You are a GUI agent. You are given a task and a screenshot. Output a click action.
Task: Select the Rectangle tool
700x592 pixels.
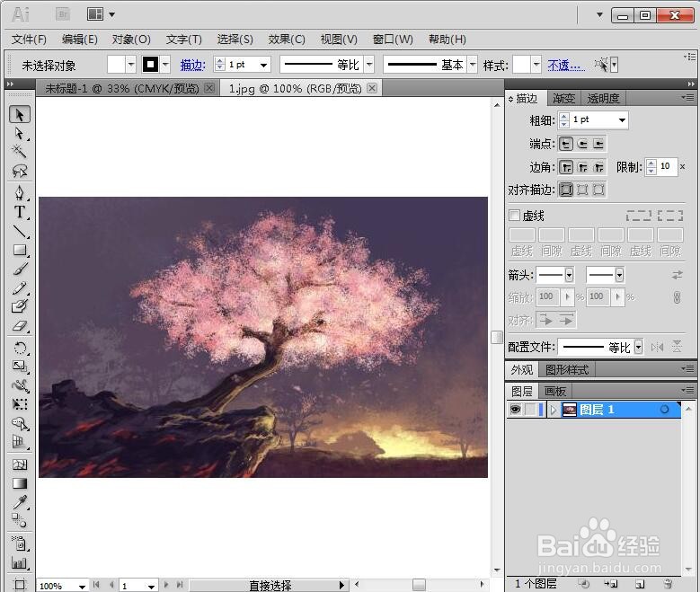click(x=20, y=250)
